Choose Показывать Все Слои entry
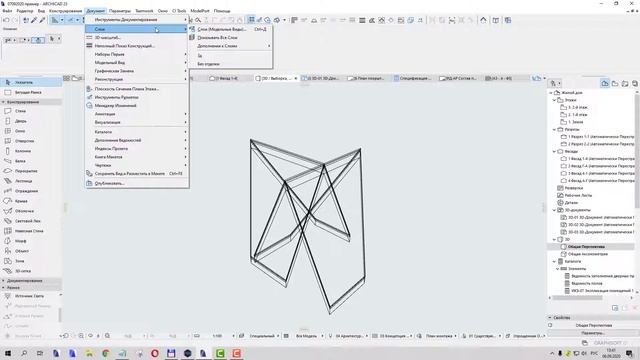The height and width of the screenshot is (360, 640). pos(231,38)
